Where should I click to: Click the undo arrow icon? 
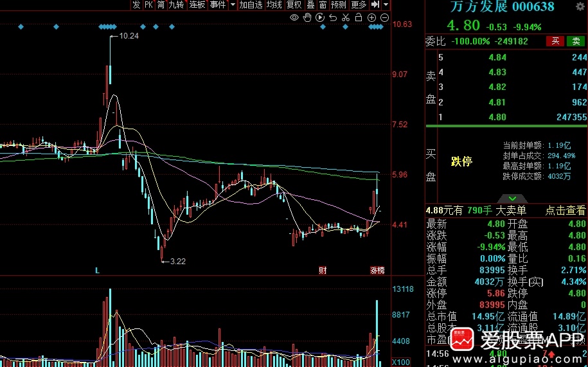(333, 17)
